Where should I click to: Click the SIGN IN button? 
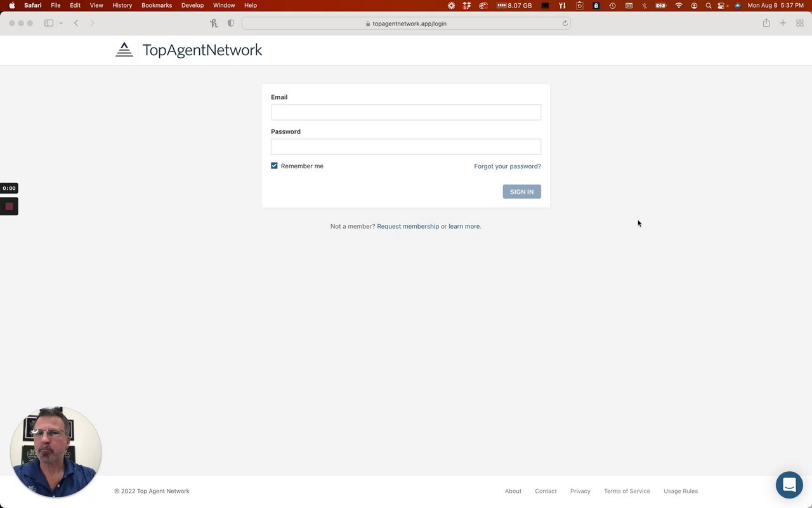pos(522,192)
